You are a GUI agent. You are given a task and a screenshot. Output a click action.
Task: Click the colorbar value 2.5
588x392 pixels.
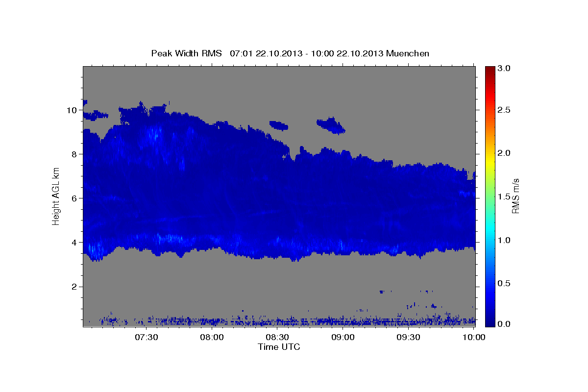pyautogui.click(x=505, y=110)
